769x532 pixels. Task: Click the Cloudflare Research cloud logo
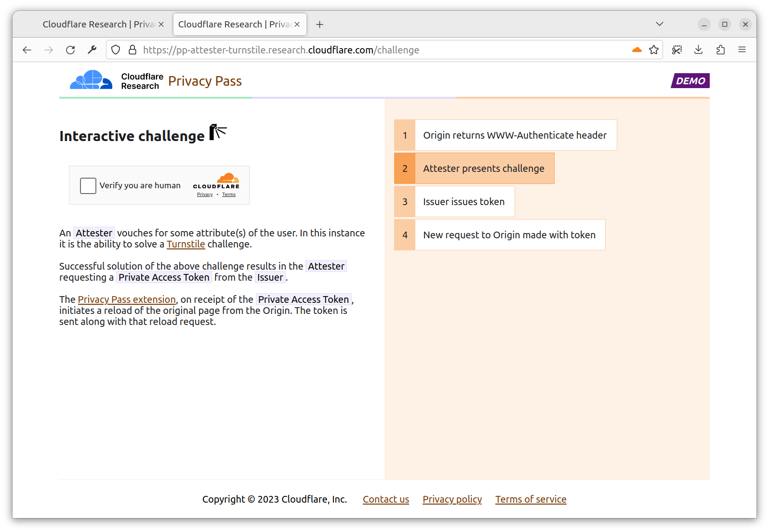coord(92,80)
